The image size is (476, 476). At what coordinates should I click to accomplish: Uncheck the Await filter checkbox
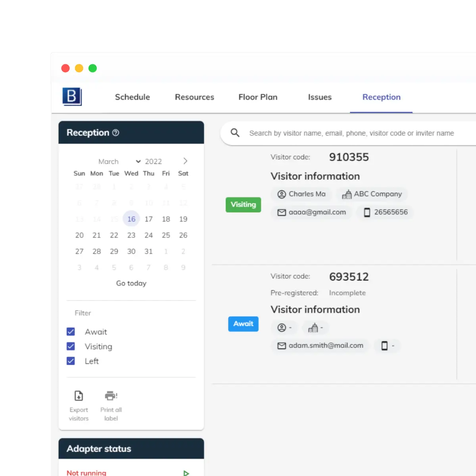coord(71,332)
